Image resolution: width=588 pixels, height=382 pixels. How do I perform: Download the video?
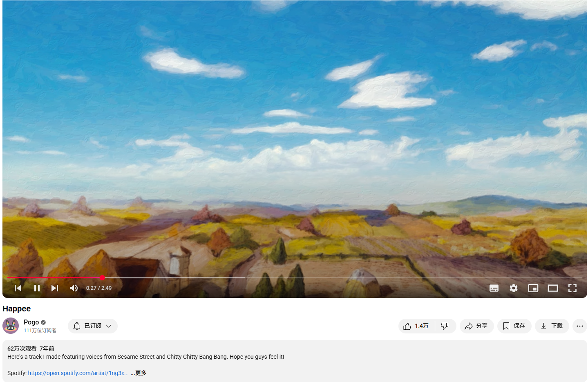[552, 326]
